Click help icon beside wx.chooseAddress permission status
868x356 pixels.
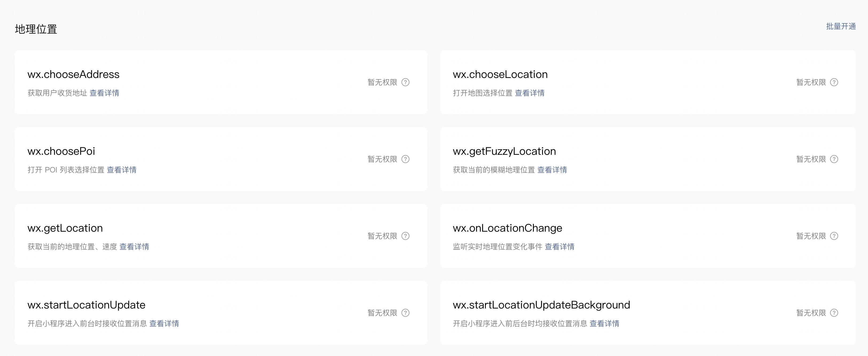pyautogui.click(x=406, y=82)
